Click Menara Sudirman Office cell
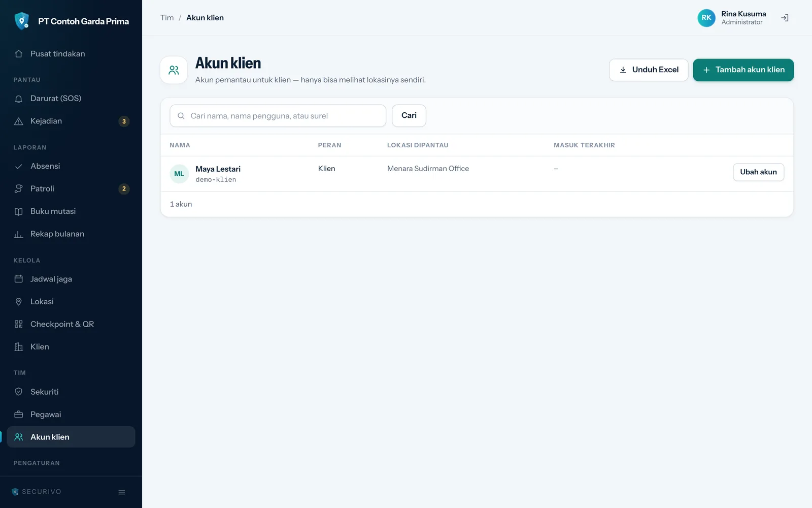This screenshot has height=508, width=812. (428, 169)
